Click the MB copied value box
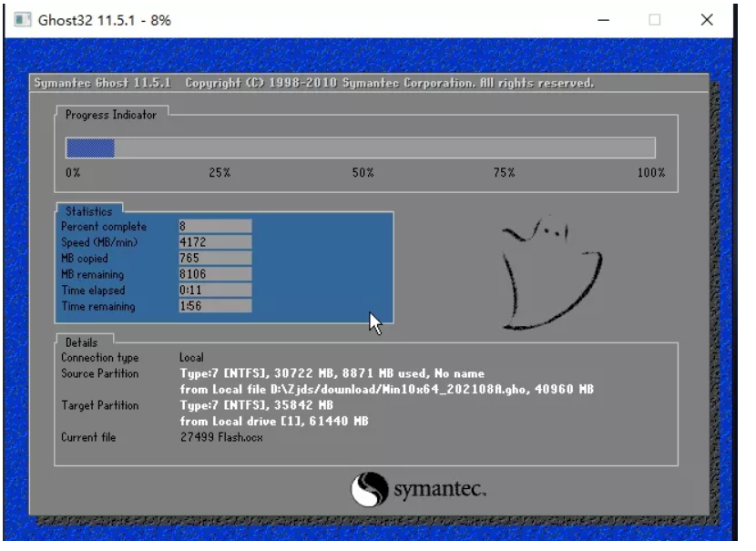756x551 pixels. point(215,259)
